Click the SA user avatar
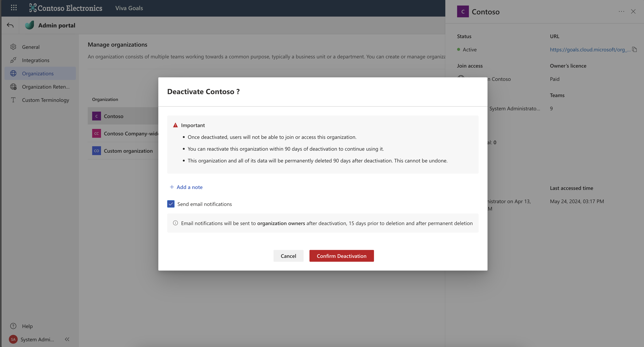Viewport: 644px width, 347px height. (13, 339)
